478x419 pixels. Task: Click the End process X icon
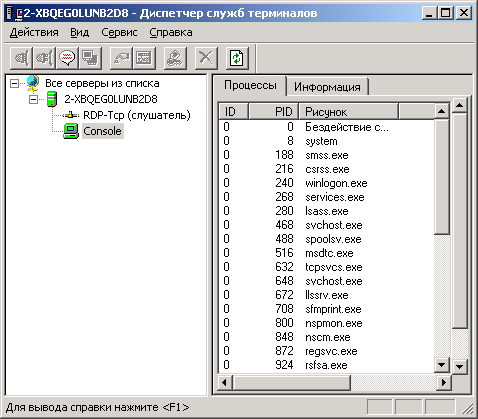coord(206,58)
